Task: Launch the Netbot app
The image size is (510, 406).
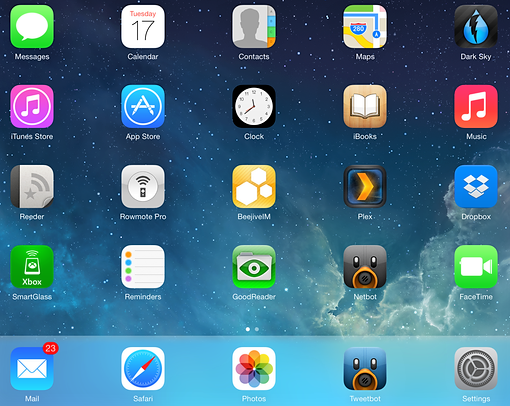Action: pos(365,267)
